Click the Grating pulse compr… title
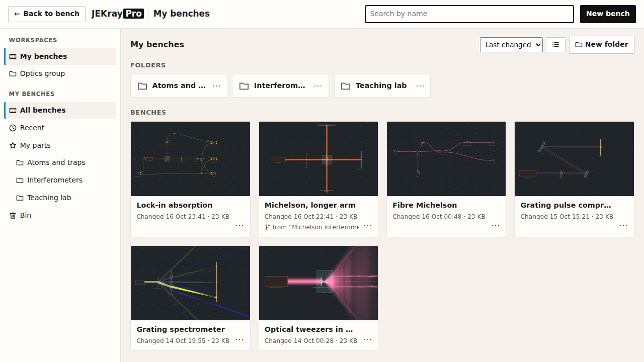The width and height of the screenshot is (644, 362). (x=566, y=205)
